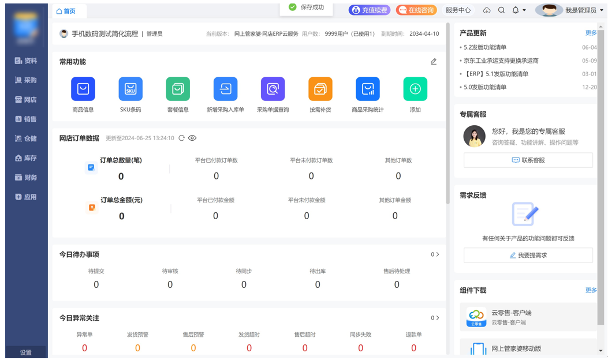The image size is (608, 364).
Task: Click the 待同步 count
Action: [x=244, y=284]
